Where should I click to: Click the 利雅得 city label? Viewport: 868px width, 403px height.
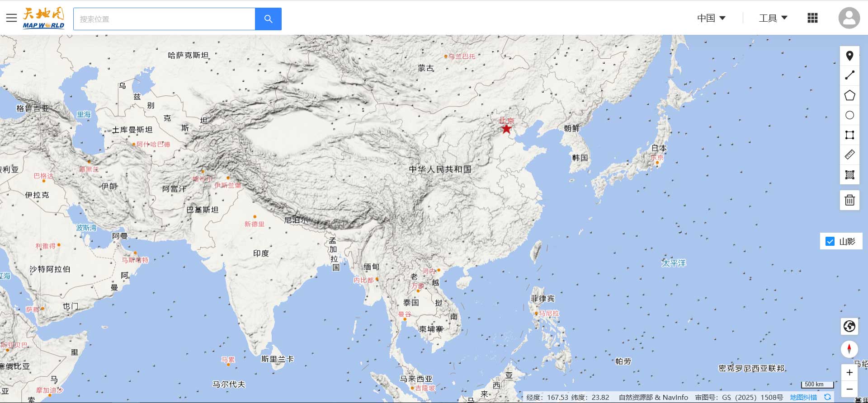[45, 246]
